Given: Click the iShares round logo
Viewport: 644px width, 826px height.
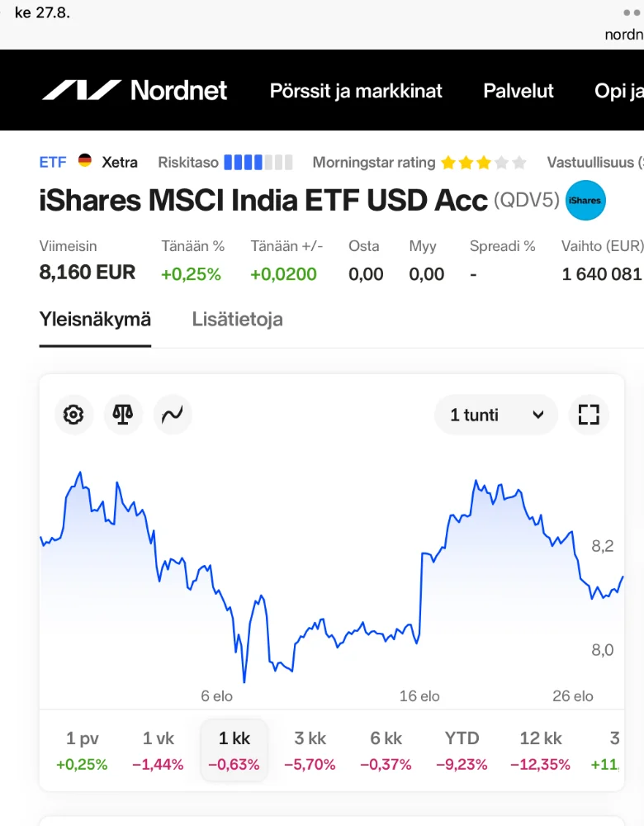Looking at the screenshot, I should click(x=585, y=201).
